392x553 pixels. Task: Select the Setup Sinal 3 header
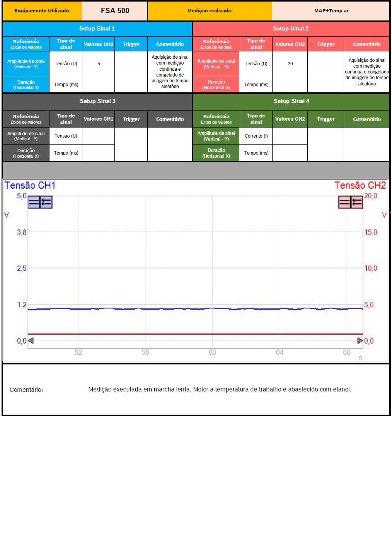click(97, 101)
